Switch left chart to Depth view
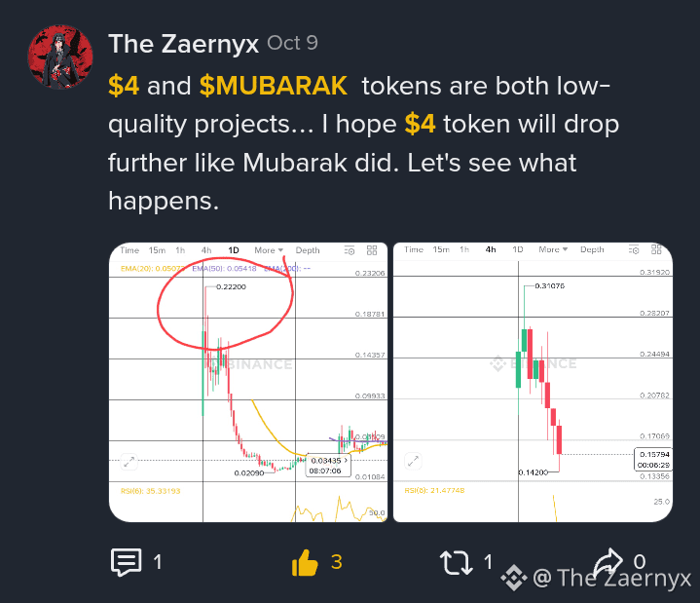This screenshot has width=700, height=603. (308, 250)
